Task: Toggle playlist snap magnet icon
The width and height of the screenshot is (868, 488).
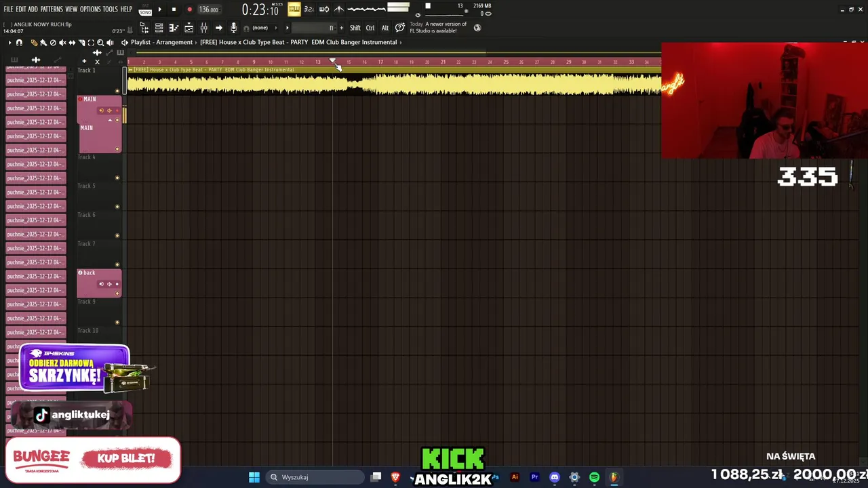Action: (x=19, y=43)
